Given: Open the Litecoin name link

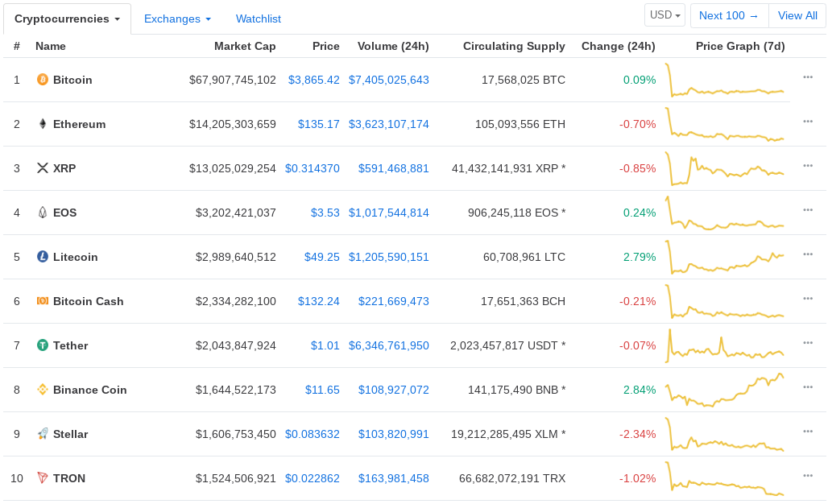Looking at the screenshot, I should [x=75, y=257].
